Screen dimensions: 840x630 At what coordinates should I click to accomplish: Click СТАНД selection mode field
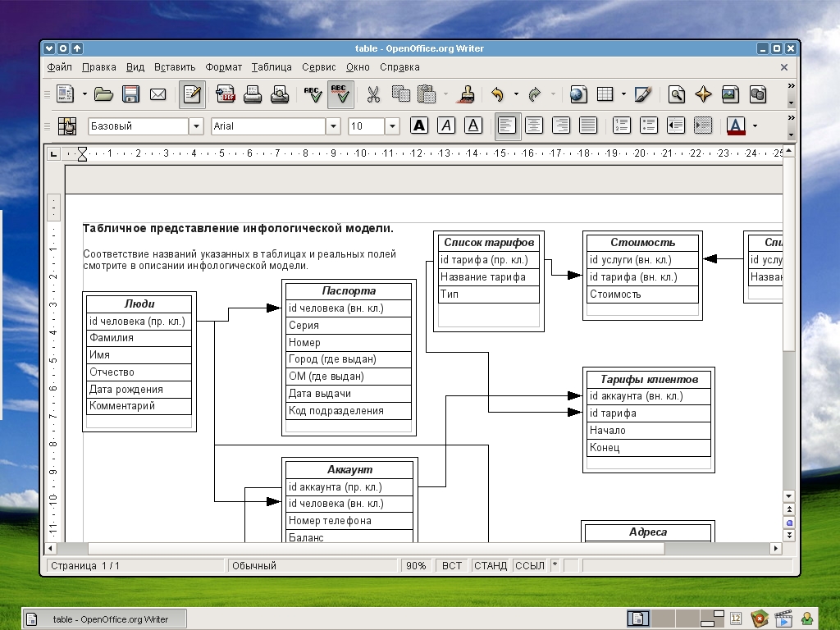point(491,566)
